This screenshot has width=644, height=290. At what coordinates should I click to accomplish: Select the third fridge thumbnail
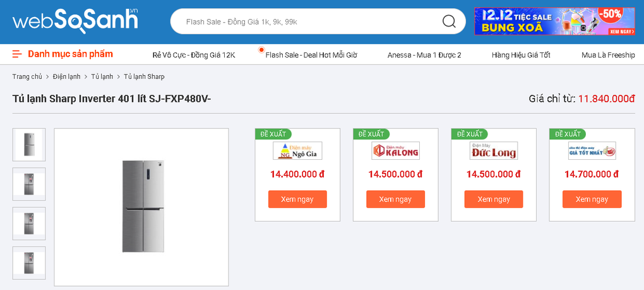(29, 224)
